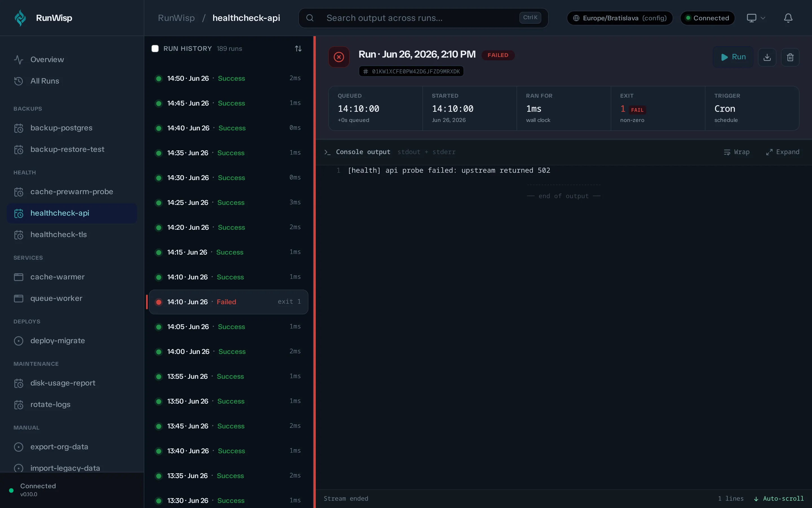Toggle Auto-scroll in the footer
The height and width of the screenshot is (508, 812).
[x=779, y=499]
